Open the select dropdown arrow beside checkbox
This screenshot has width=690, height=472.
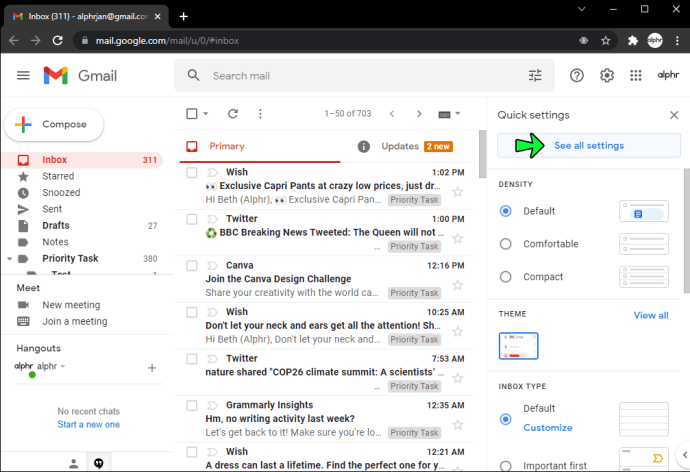[206, 114]
